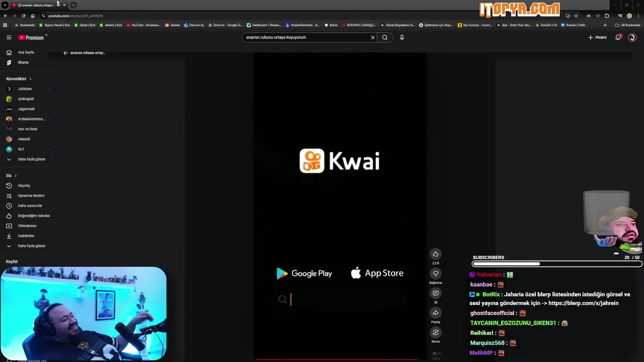The image size is (644, 362).
Task: Open the tab search dropdown arrow
Action: (5, 5)
